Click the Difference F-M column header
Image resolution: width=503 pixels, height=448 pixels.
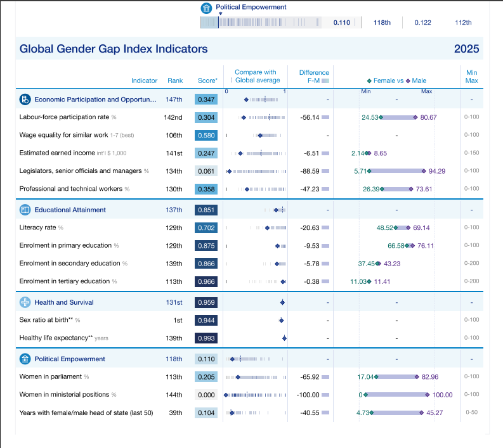click(x=314, y=76)
